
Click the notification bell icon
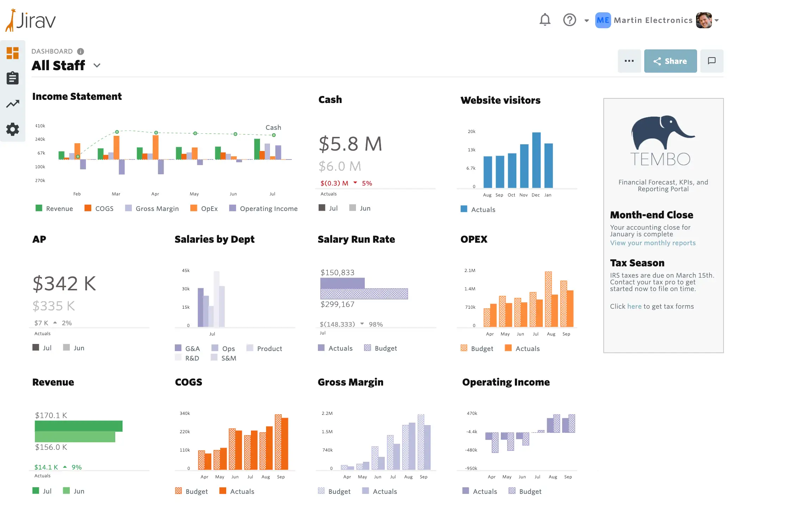tap(545, 20)
